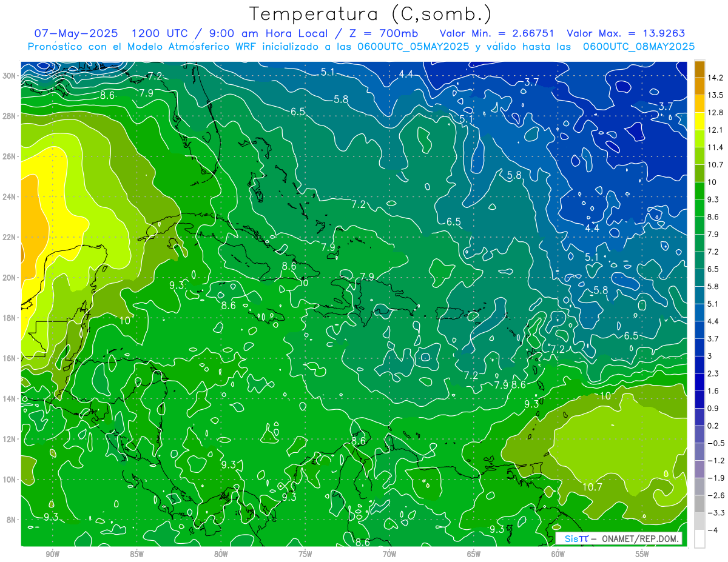Click the color bar label "13.5"
The width and height of the screenshot is (728, 562).
716,95
